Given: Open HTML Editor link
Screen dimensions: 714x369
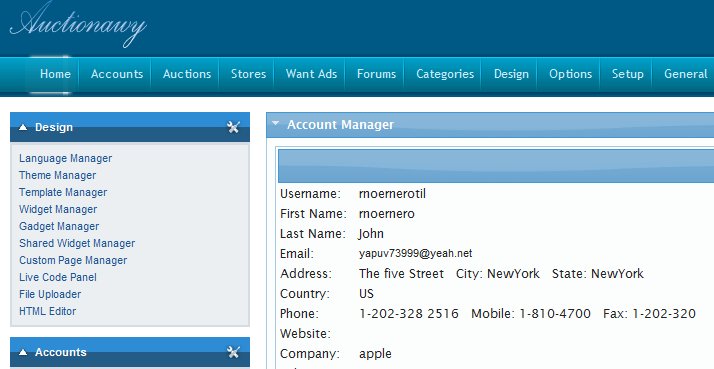Looking at the screenshot, I should click(47, 311).
